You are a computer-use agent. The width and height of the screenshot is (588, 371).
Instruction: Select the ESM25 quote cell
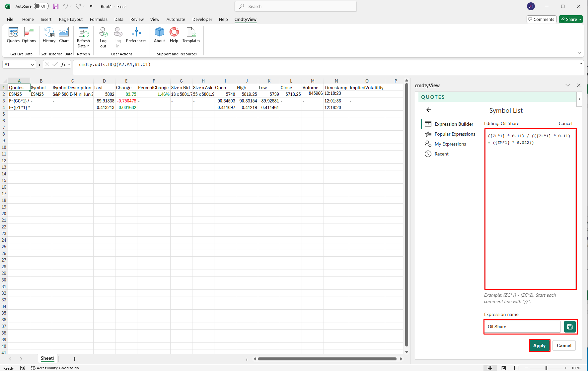(19, 94)
